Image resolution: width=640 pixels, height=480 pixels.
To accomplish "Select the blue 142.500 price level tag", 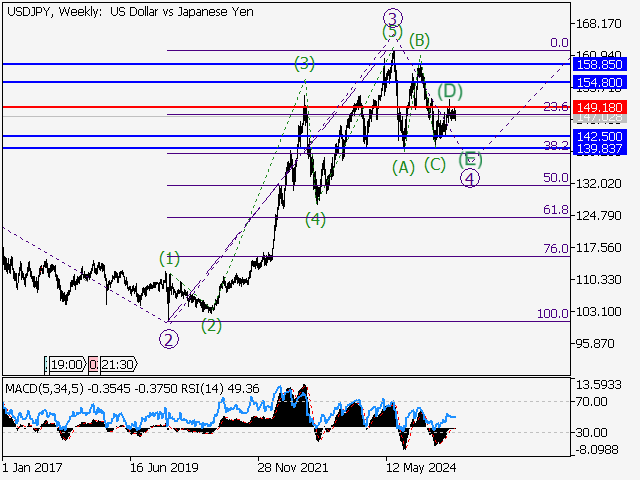I will (x=603, y=136).
